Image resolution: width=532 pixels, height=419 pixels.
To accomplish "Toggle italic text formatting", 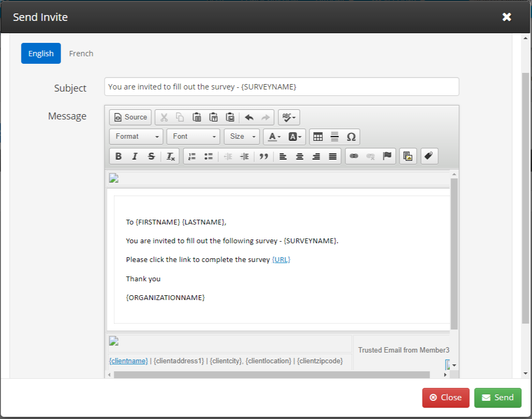I will tap(135, 156).
